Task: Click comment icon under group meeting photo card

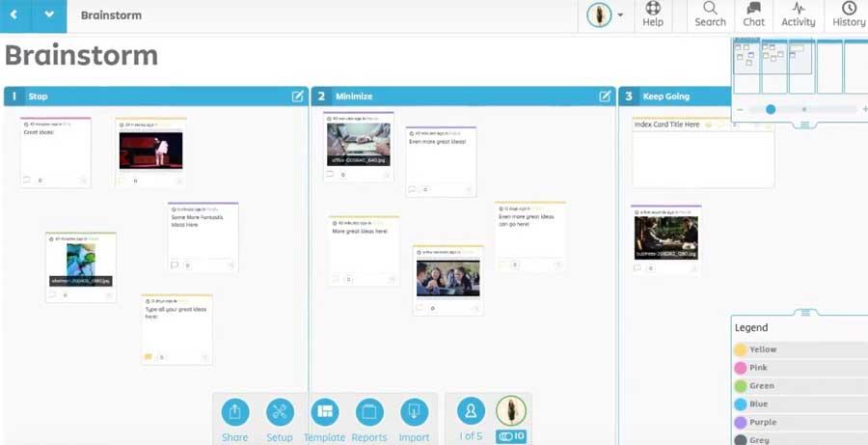Action: click(x=420, y=308)
